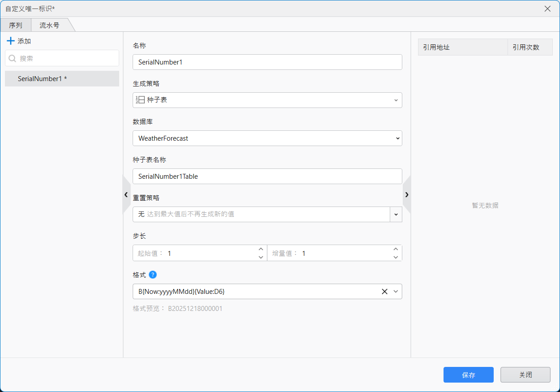Click the 关闭 close button
The width and height of the screenshot is (560, 392).
coord(525,375)
